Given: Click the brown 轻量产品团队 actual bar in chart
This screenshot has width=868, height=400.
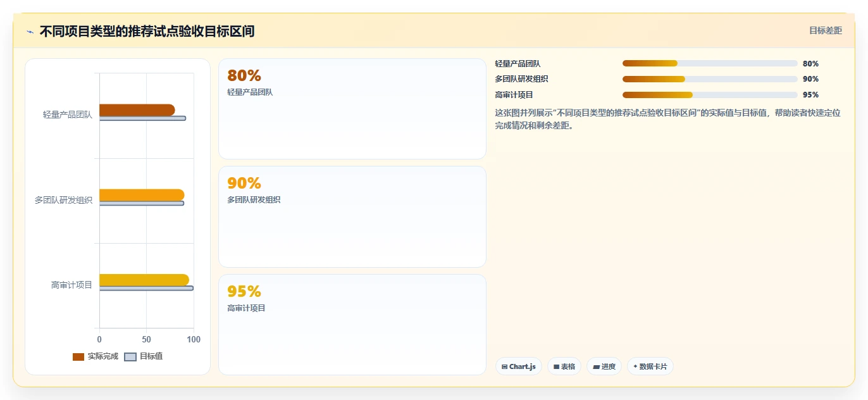Looking at the screenshot, I should pyautogui.click(x=137, y=110).
